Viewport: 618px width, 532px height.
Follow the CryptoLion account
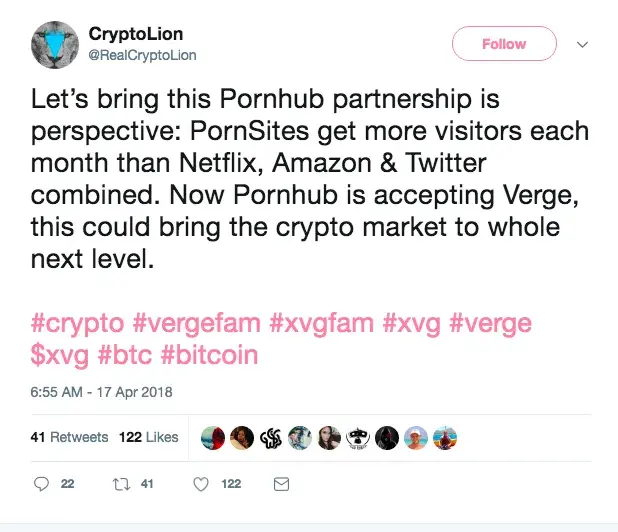point(504,44)
